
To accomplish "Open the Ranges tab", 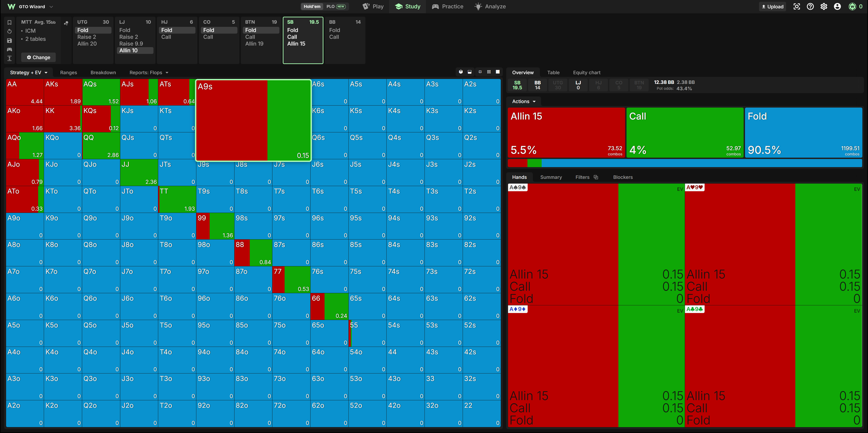I will pos(68,72).
